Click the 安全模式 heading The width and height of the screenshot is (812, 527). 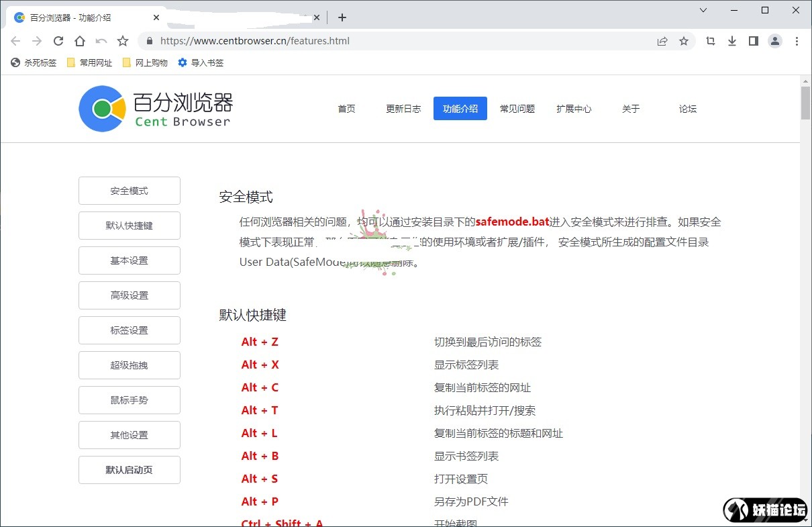pos(246,197)
